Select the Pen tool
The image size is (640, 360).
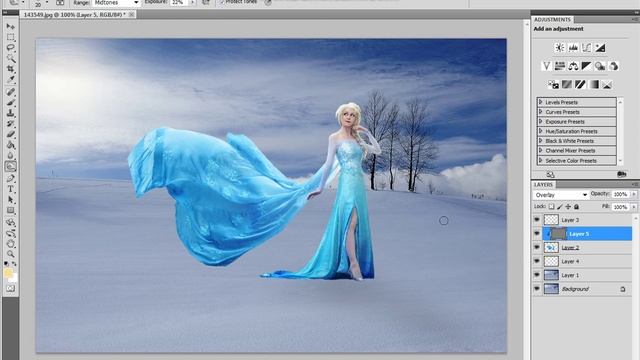(11, 179)
